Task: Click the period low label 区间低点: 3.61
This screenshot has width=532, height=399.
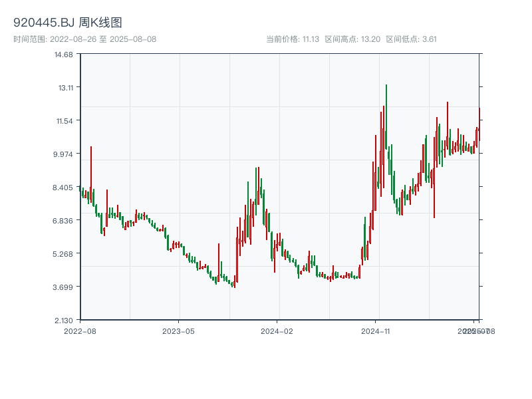Action: [411, 39]
